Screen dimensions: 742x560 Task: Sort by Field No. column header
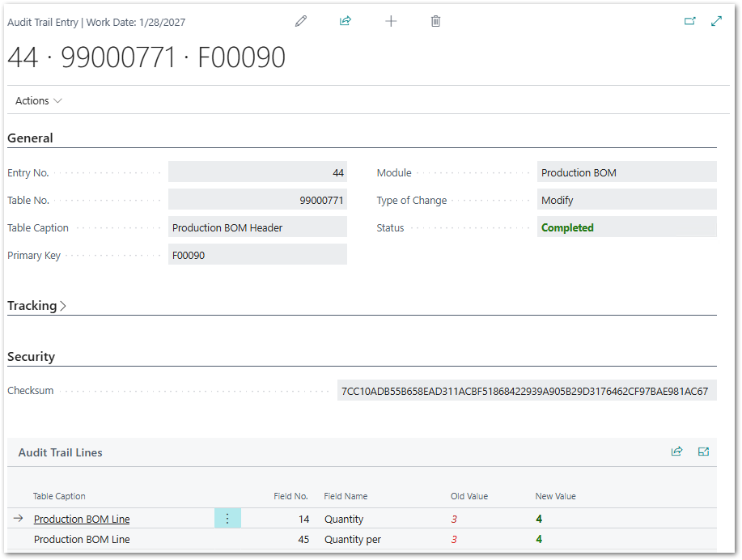click(290, 496)
